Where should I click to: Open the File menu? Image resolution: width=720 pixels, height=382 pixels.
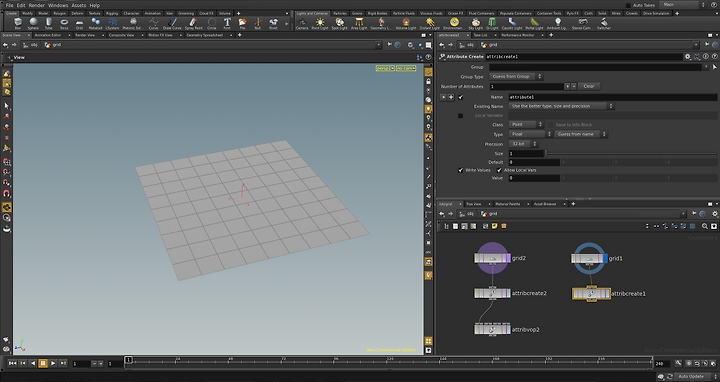click(9, 5)
